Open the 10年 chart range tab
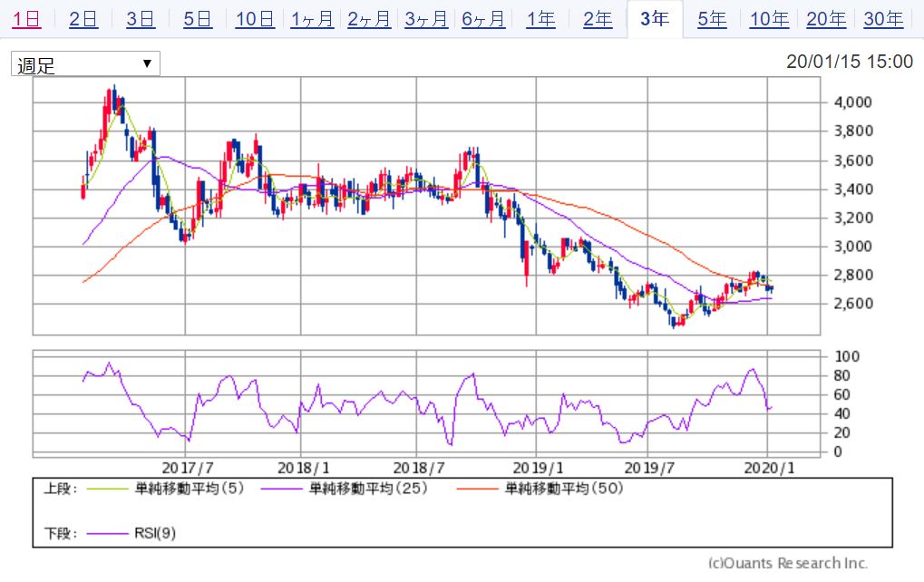The image size is (924, 582). [x=769, y=19]
